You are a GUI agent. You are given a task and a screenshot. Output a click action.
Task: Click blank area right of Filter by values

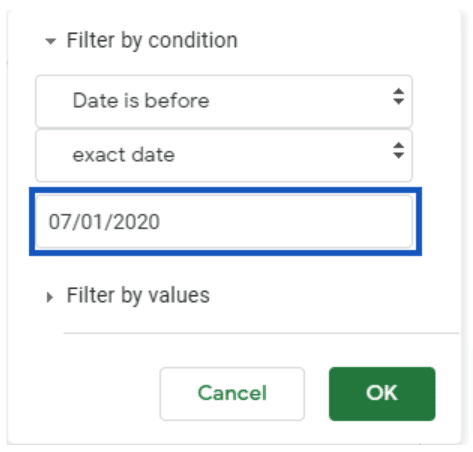[333, 296]
